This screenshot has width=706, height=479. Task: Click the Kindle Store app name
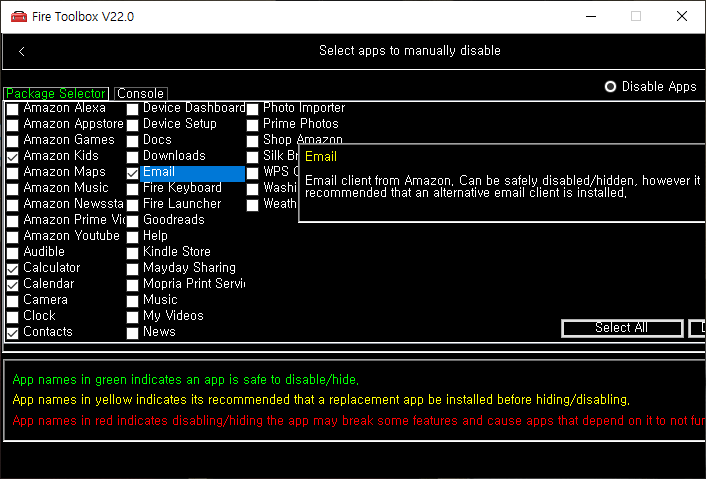click(176, 252)
